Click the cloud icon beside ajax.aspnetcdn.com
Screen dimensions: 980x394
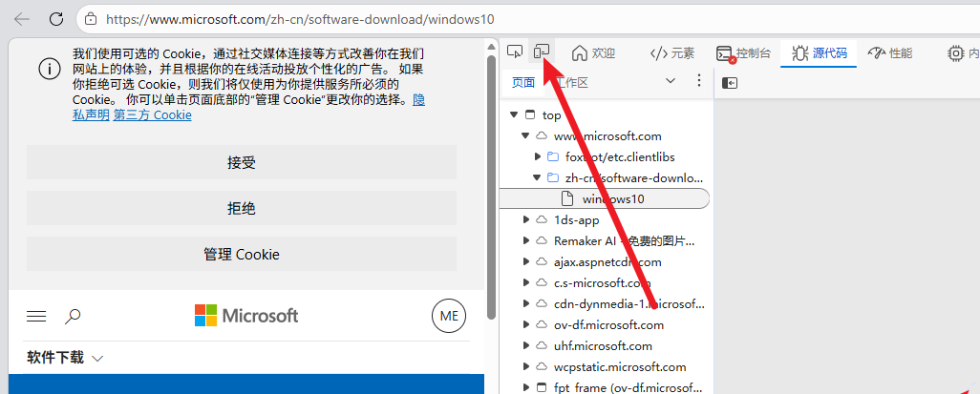pos(542,262)
